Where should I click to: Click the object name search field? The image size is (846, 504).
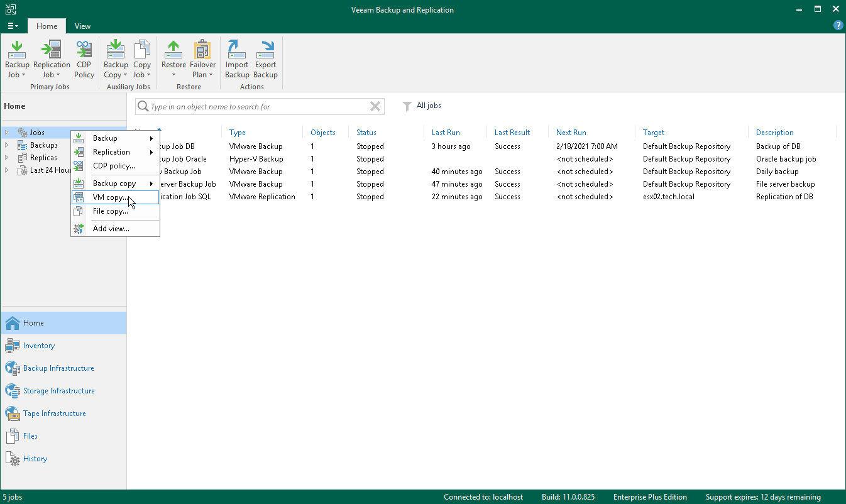(258, 107)
